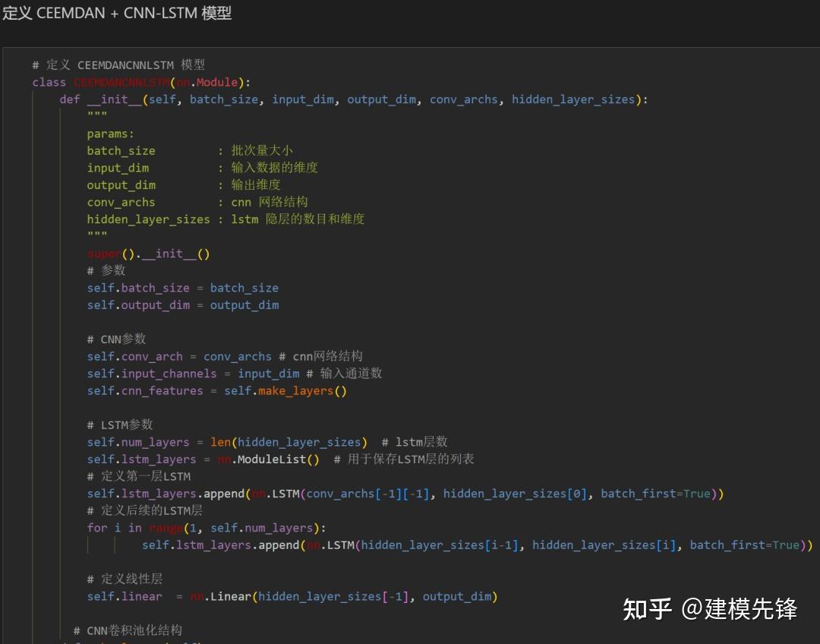Click the docstring line batch_size 批次量大小

tap(190, 150)
